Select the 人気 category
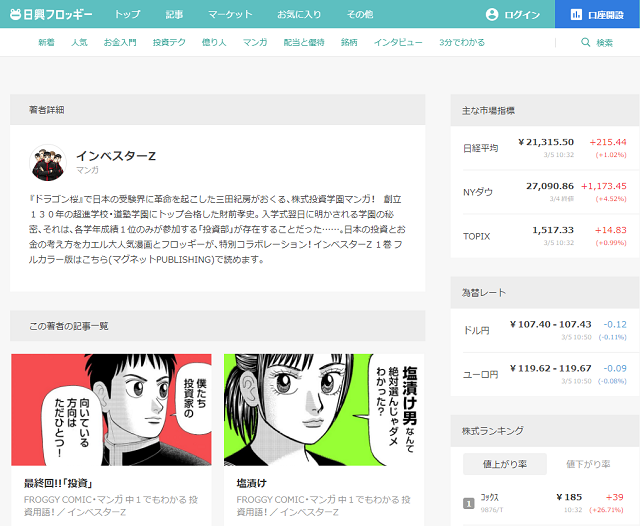 pos(79,42)
